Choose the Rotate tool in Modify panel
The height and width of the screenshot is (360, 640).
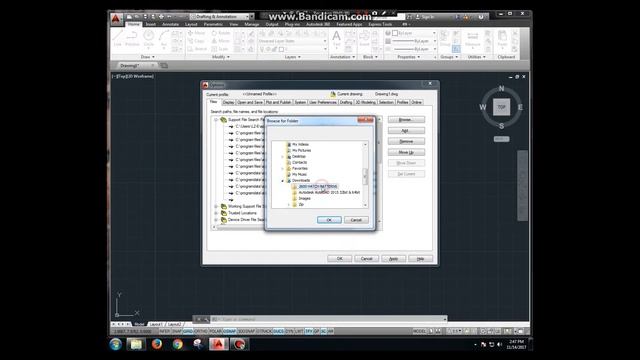(x=221, y=33)
